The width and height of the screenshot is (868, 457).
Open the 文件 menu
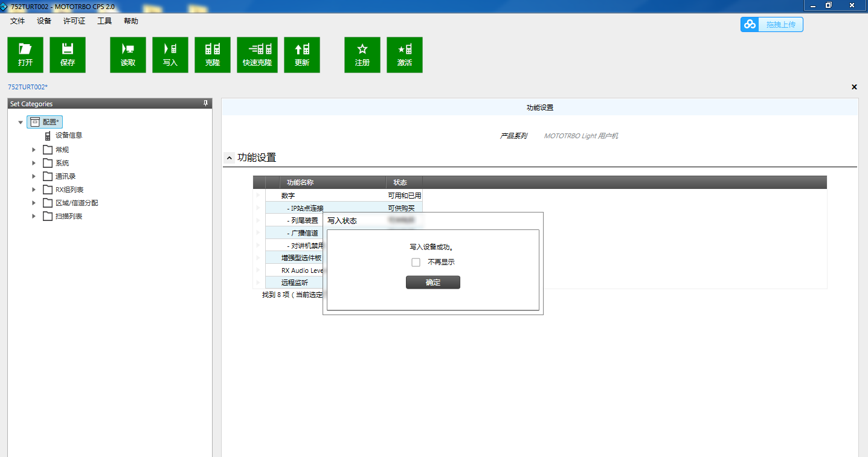click(x=18, y=21)
